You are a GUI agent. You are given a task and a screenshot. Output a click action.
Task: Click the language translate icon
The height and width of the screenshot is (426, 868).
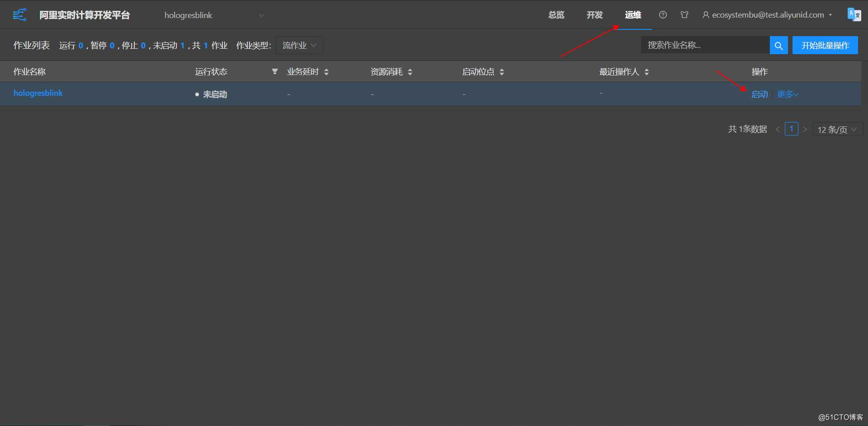click(854, 14)
